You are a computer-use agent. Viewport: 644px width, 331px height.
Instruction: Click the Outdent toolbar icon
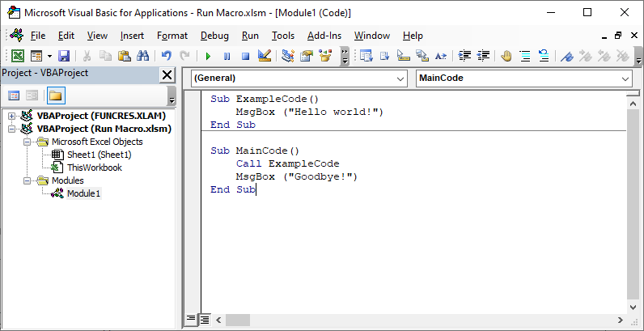[484, 56]
